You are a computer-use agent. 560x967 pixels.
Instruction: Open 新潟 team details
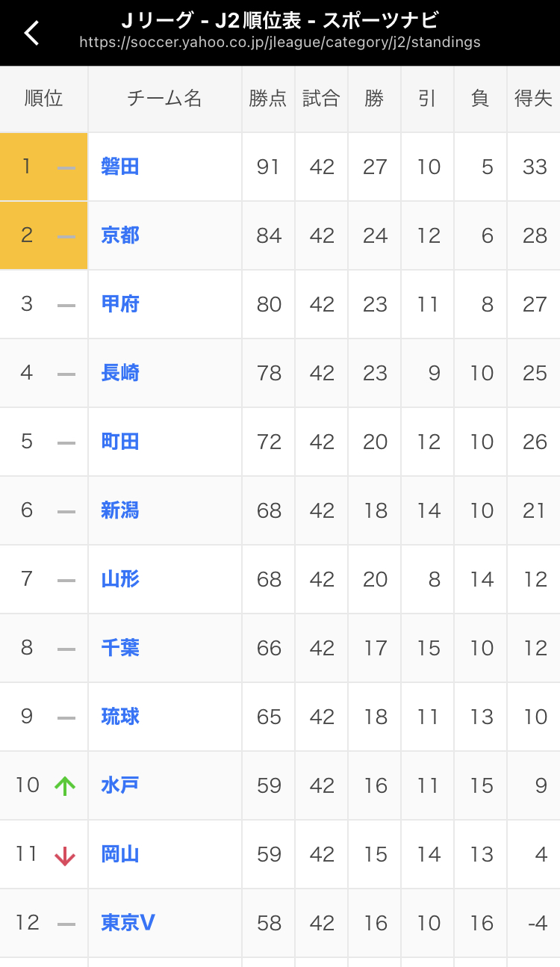point(120,510)
